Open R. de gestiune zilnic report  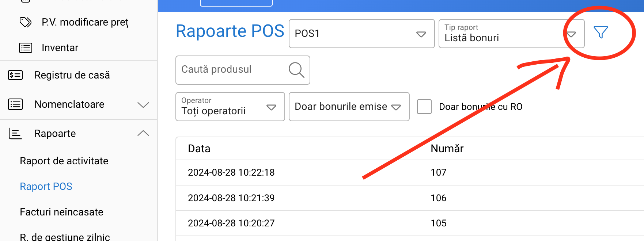click(x=65, y=237)
